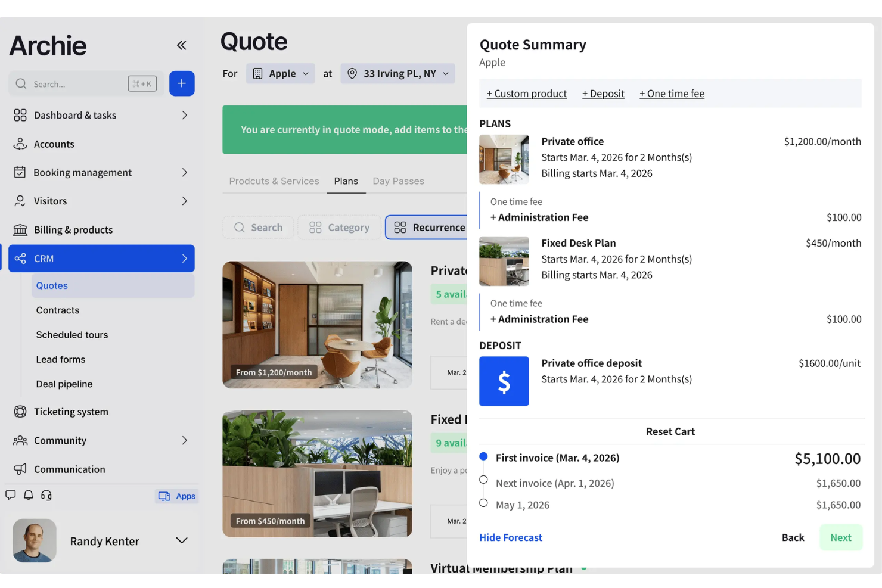Viewport: 882px width, 588px height.
Task: Click the Next button in Quote Summary
Action: tap(840, 537)
